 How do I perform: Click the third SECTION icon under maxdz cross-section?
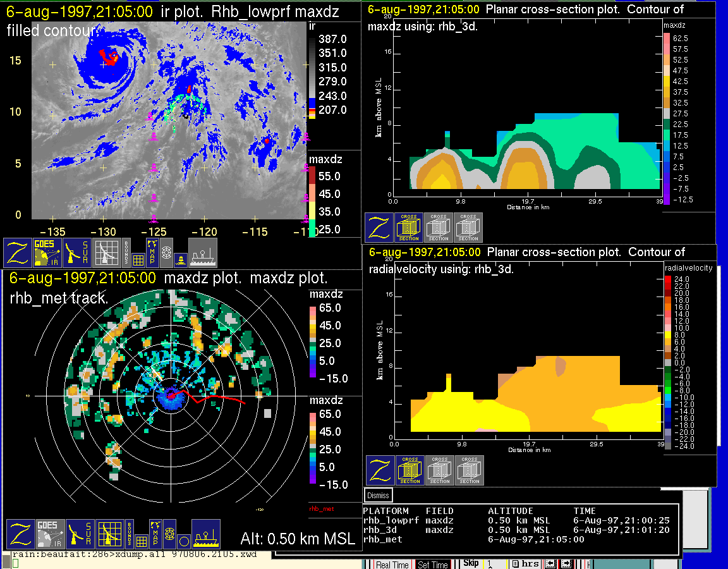point(468,228)
